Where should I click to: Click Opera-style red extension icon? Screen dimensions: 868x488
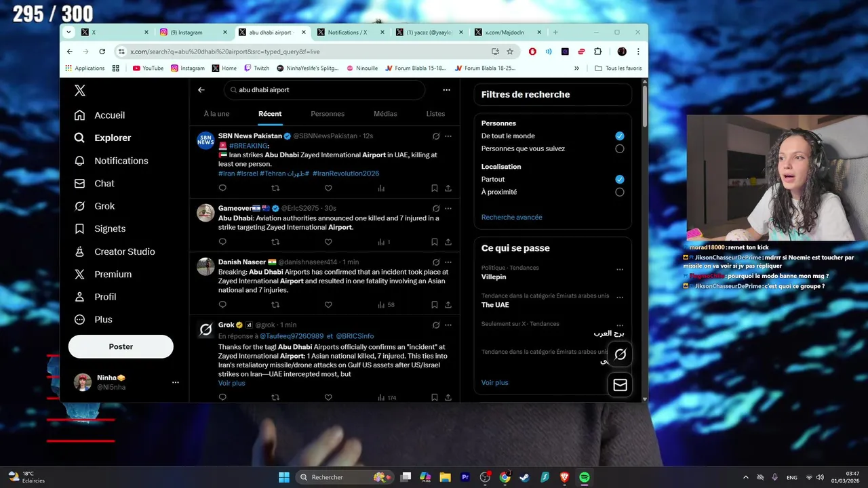[x=532, y=52]
